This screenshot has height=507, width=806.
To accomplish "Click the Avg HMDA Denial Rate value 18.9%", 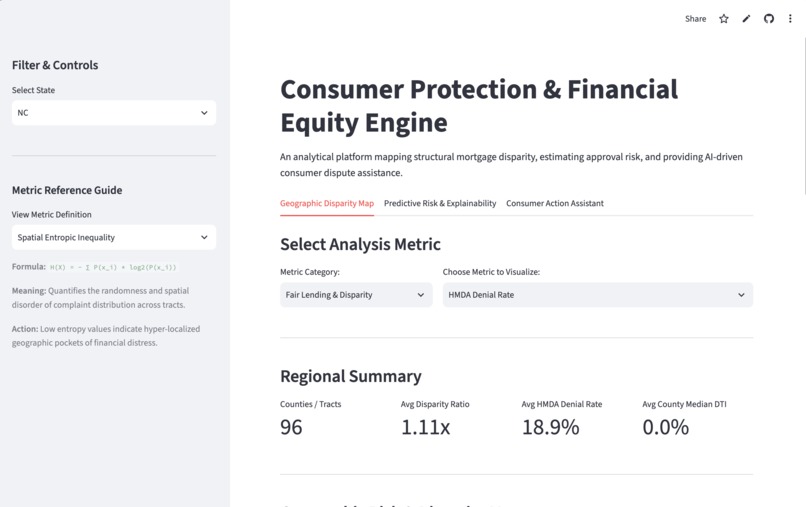I will tap(550, 427).
